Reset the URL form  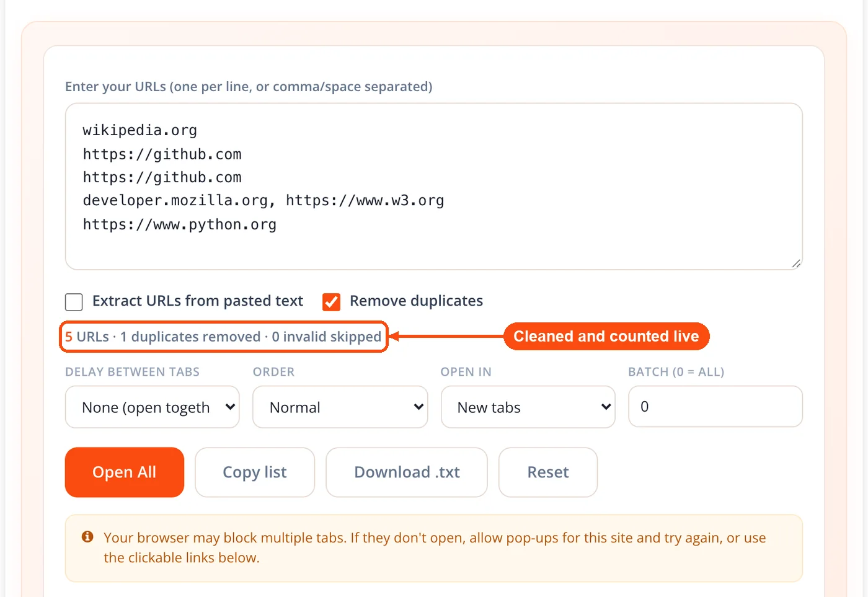[548, 472]
